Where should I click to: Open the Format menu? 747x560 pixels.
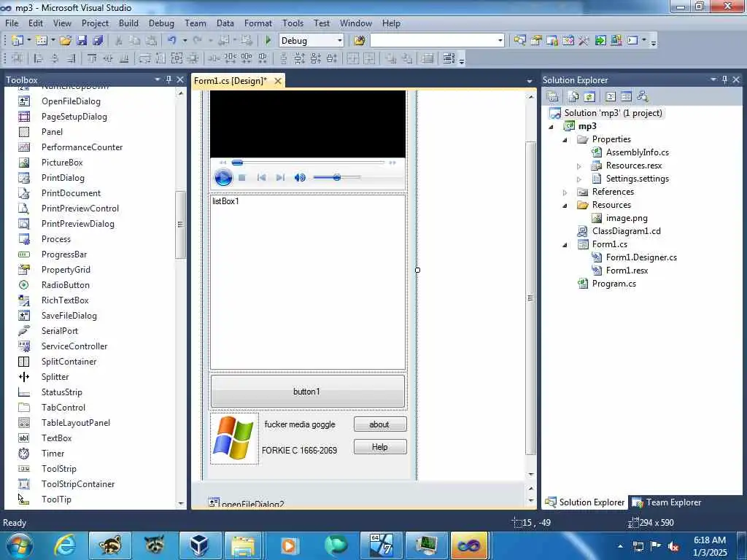(258, 23)
